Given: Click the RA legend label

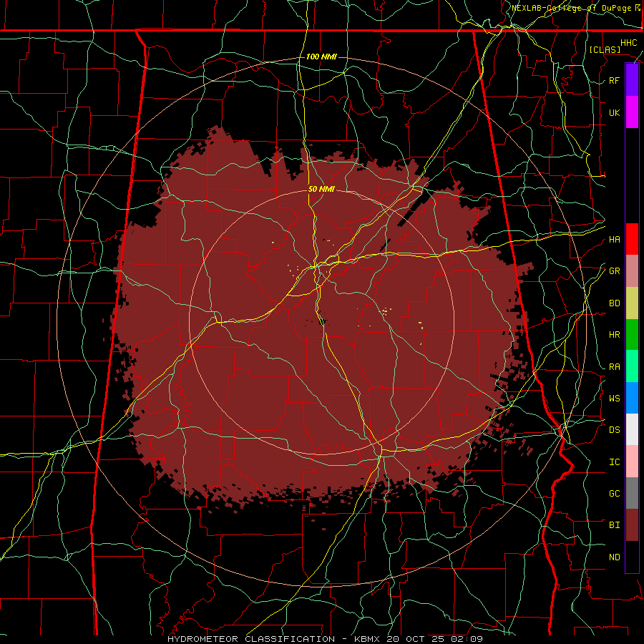Looking at the screenshot, I should click(615, 366).
